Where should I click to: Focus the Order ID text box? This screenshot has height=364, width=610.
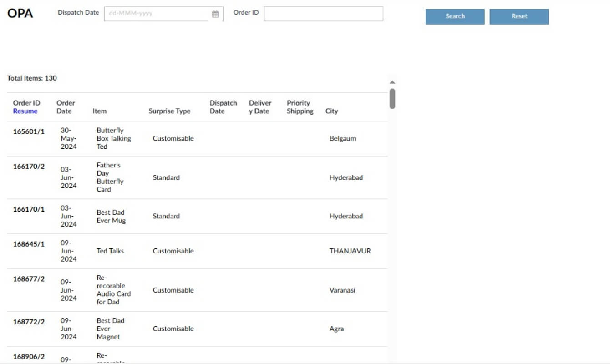pos(323,14)
